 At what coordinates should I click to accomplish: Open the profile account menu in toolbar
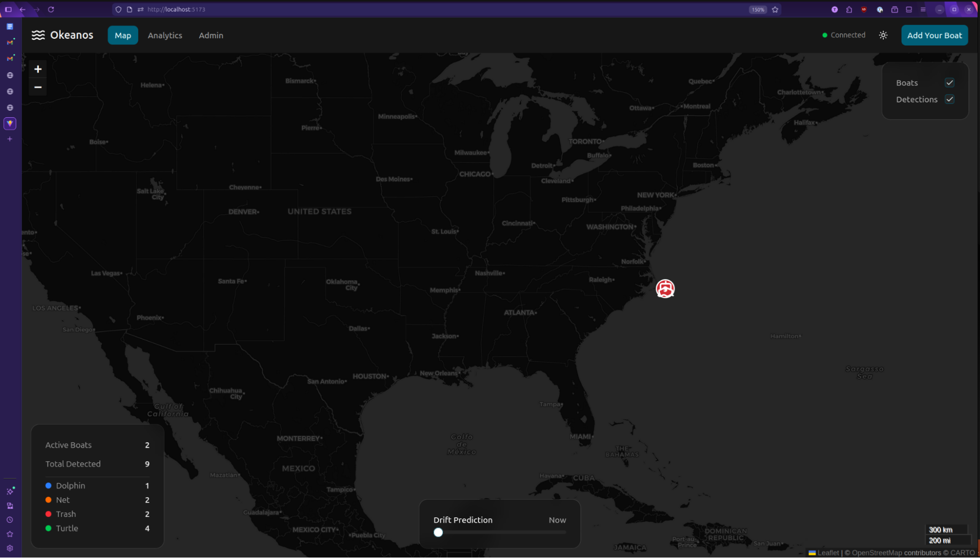coord(834,9)
